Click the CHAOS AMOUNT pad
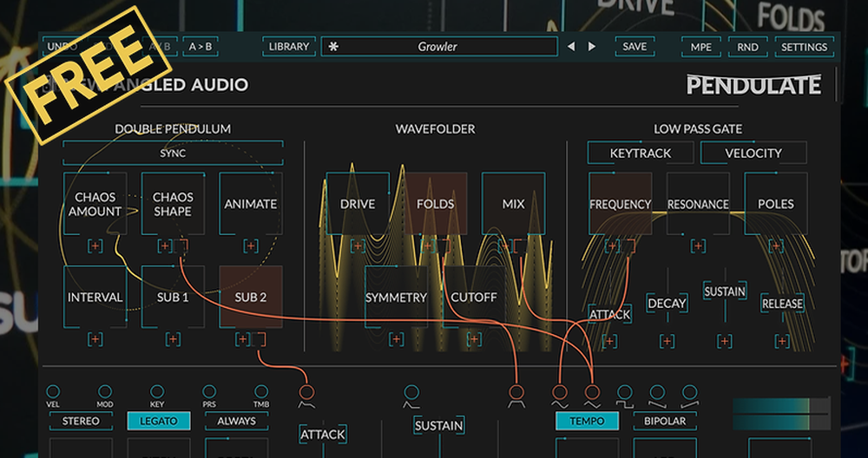The image size is (868, 458). point(95,204)
